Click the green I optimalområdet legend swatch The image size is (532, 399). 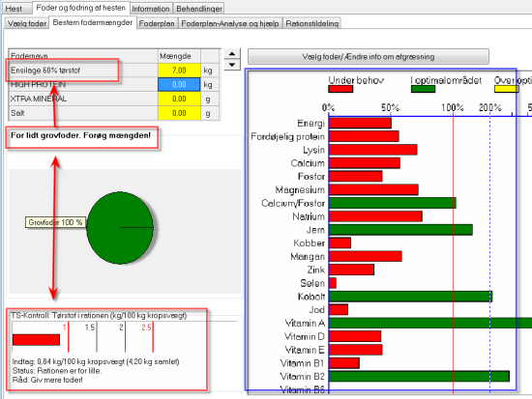pyautogui.click(x=423, y=89)
